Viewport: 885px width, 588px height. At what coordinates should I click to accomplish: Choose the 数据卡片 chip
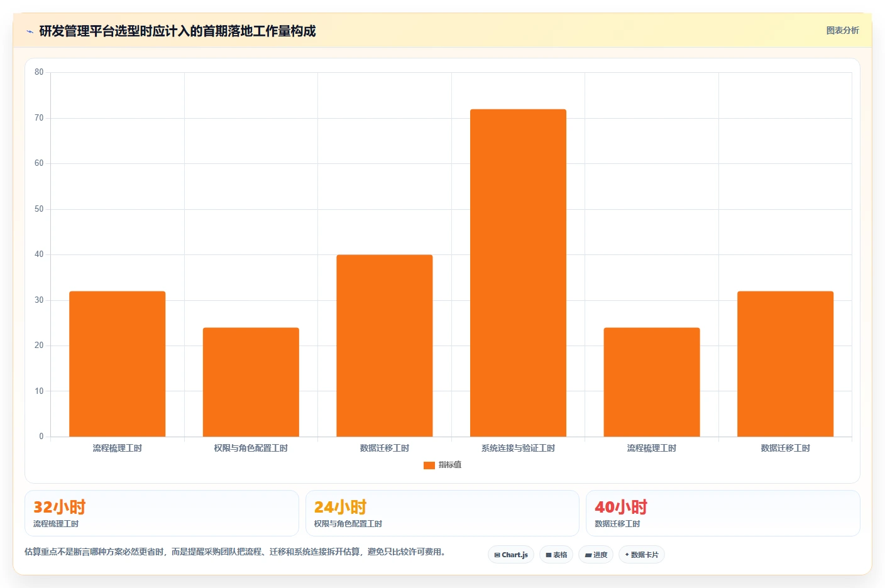[642, 555]
